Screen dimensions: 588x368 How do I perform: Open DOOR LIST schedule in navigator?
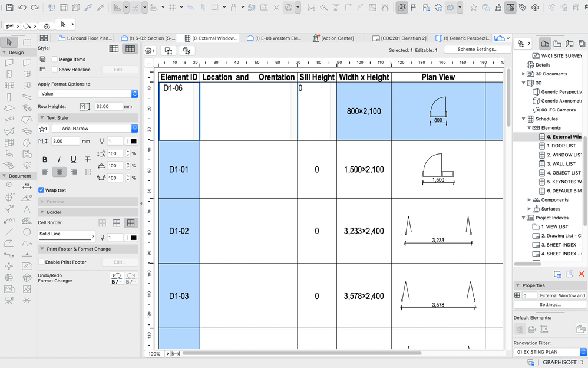coord(561,146)
